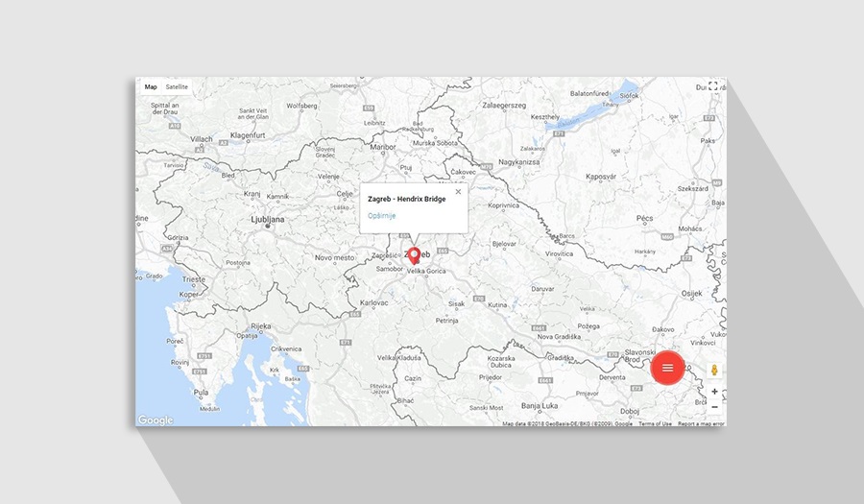Image resolution: width=864 pixels, height=504 pixels.
Task: Click the Maribor label
Action: 383,147
